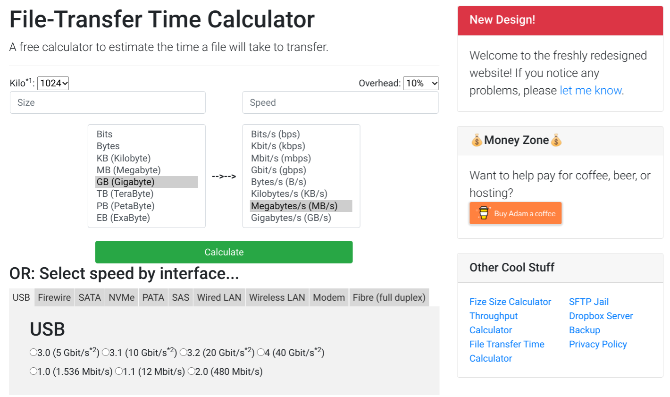
Task: Open the File Transfer Time Calculator link
Action: click(507, 351)
